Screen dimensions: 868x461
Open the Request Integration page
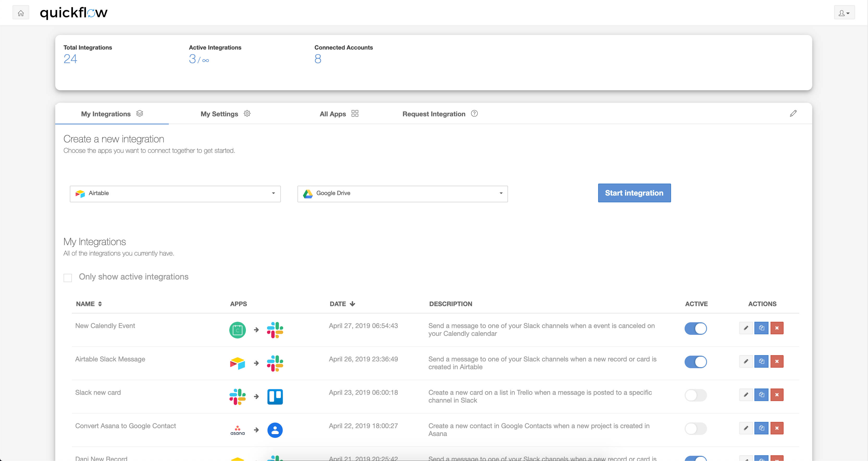[434, 114]
